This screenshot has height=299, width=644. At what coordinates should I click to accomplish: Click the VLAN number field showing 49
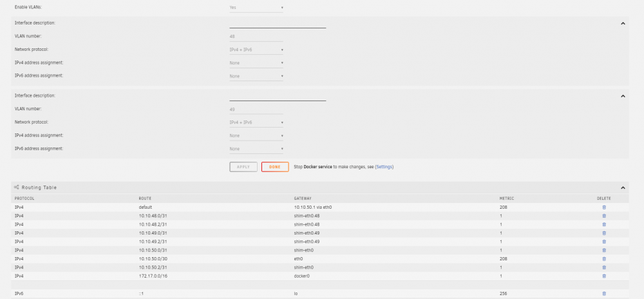coord(256,110)
